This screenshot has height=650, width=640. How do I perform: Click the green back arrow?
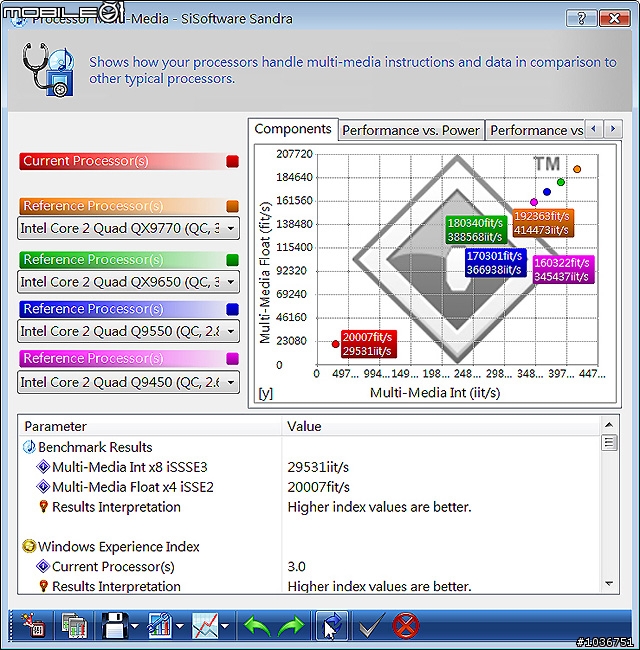pyautogui.click(x=257, y=626)
